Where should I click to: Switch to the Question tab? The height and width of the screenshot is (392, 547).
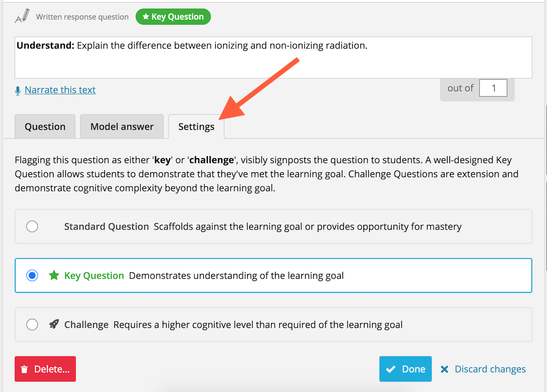[x=45, y=126]
